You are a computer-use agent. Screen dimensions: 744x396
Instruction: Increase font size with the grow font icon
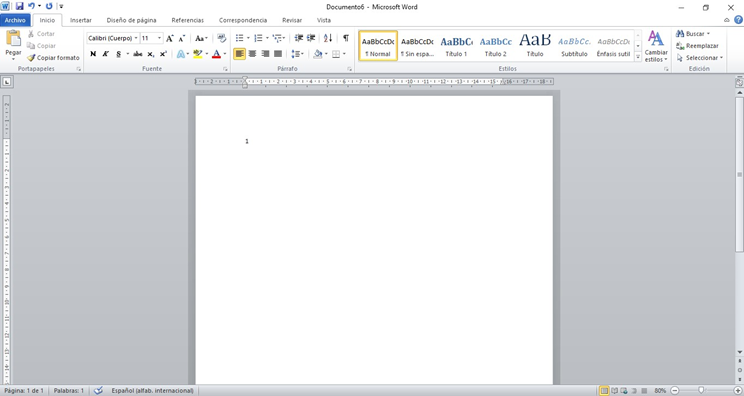click(x=169, y=38)
